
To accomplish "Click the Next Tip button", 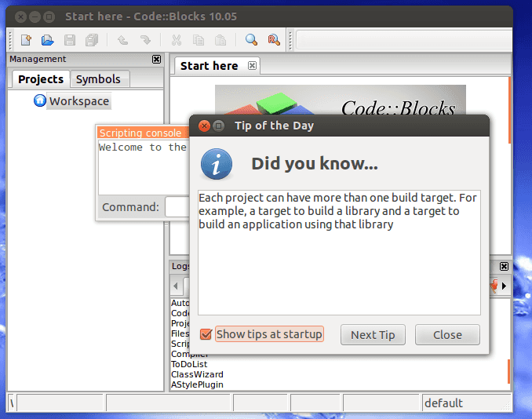I will [x=373, y=335].
